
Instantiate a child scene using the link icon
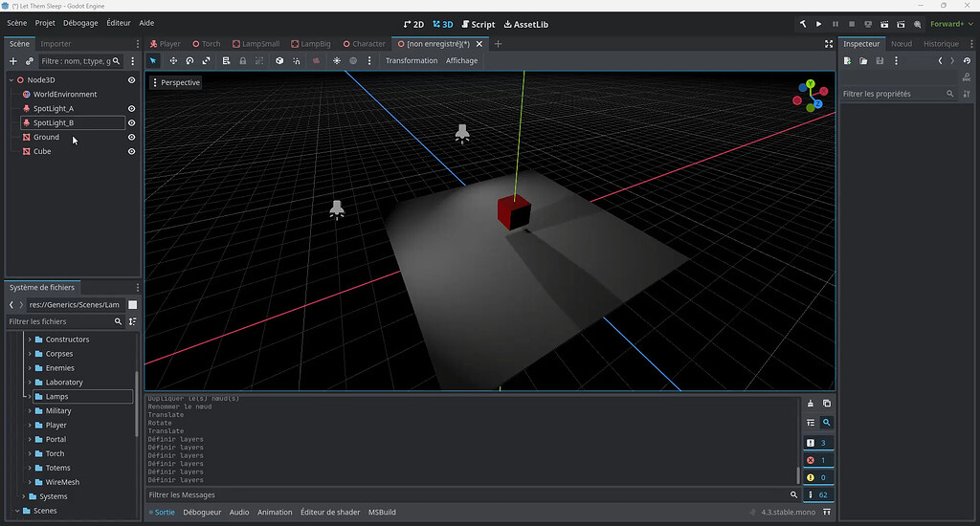click(30, 61)
